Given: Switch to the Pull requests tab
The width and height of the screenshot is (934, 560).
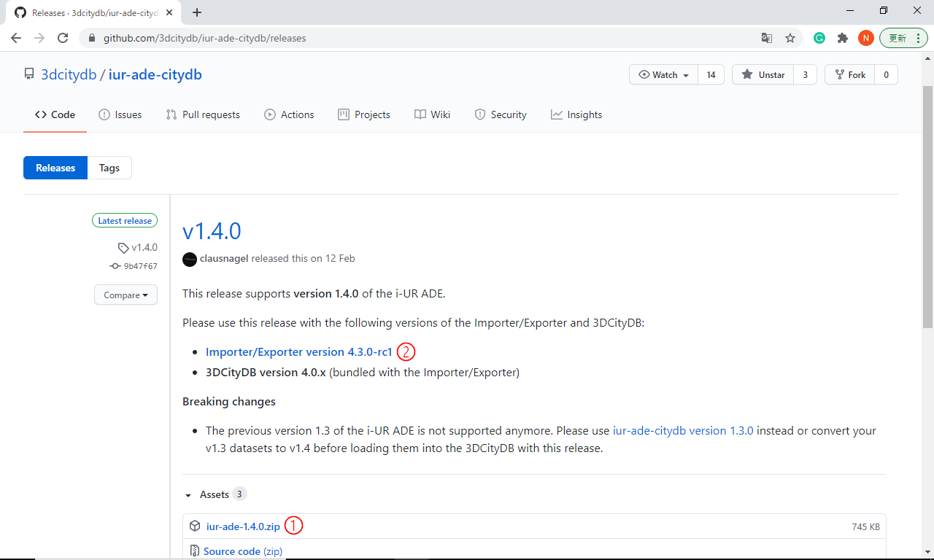Looking at the screenshot, I should tap(203, 114).
